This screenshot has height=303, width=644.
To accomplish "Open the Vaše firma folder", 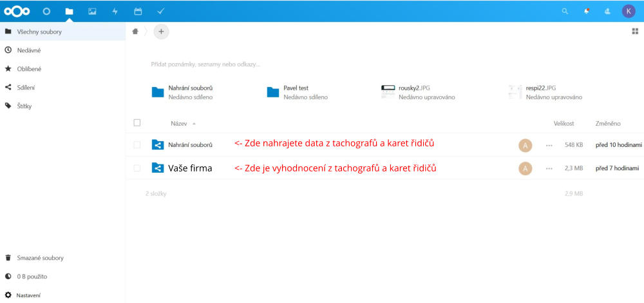I will (x=190, y=168).
